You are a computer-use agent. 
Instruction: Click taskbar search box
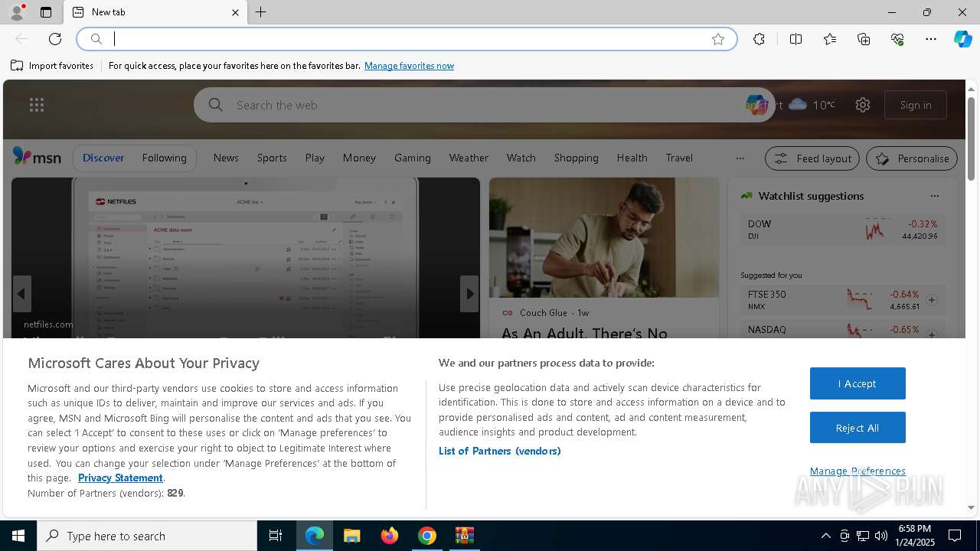(x=147, y=536)
